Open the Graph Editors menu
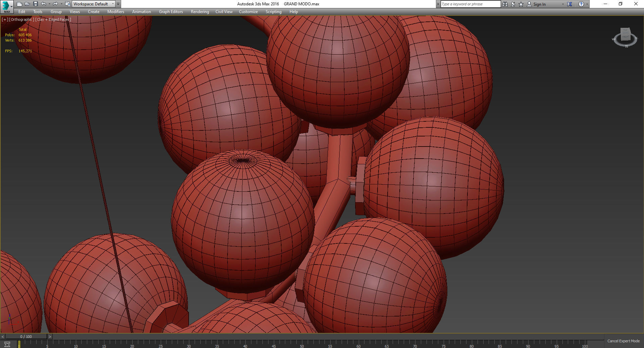 pyautogui.click(x=171, y=12)
